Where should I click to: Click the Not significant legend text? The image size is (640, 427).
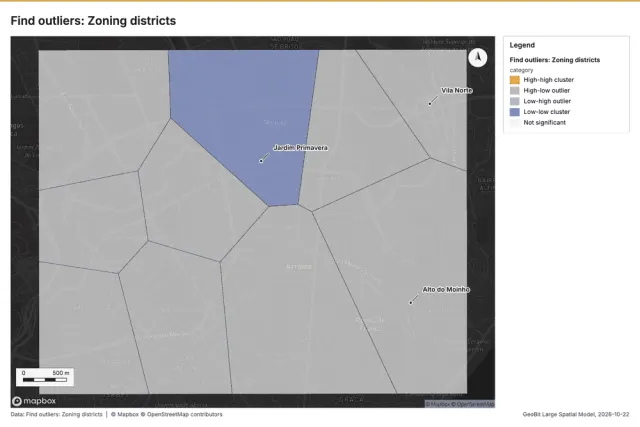pos(544,122)
